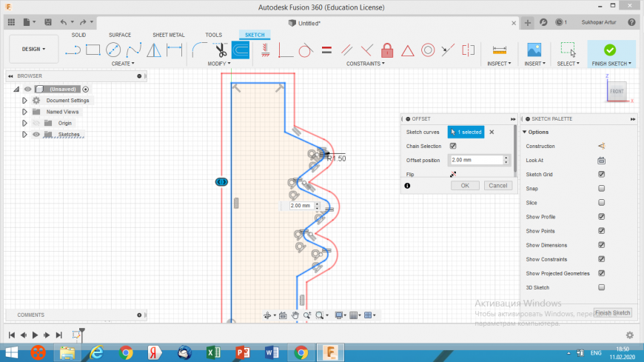Click Cancel in the Offset dialog
The width and height of the screenshot is (644, 362).
coord(497,186)
